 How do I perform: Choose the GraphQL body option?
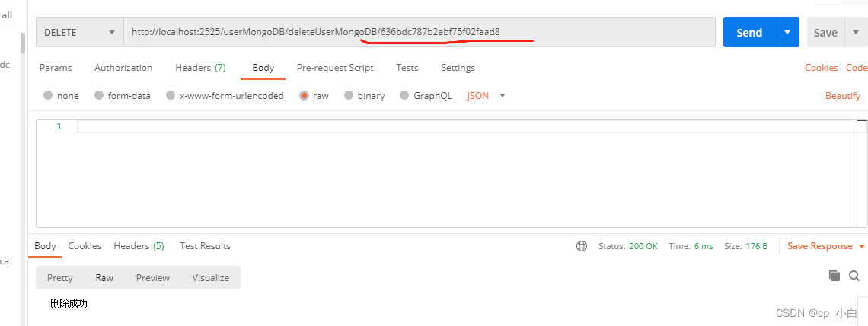pos(426,96)
